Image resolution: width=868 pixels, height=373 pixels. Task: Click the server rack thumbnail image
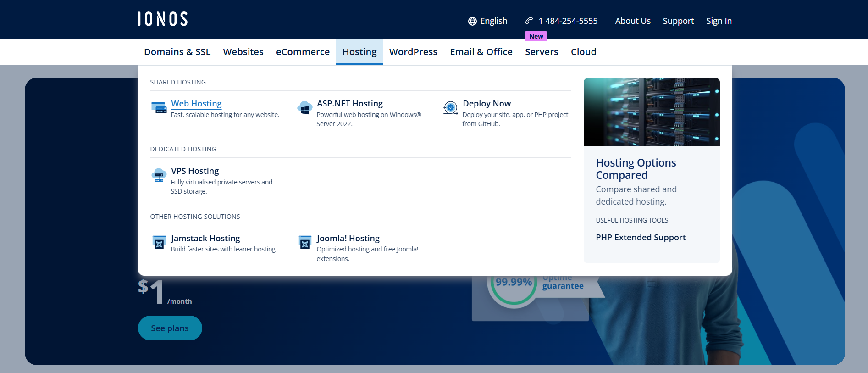[x=651, y=112]
